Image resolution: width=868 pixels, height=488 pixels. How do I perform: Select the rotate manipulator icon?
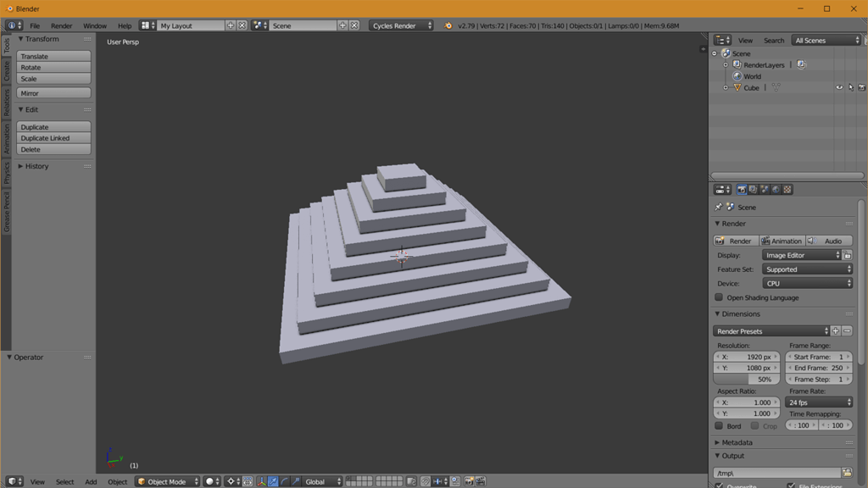(x=284, y=480)
